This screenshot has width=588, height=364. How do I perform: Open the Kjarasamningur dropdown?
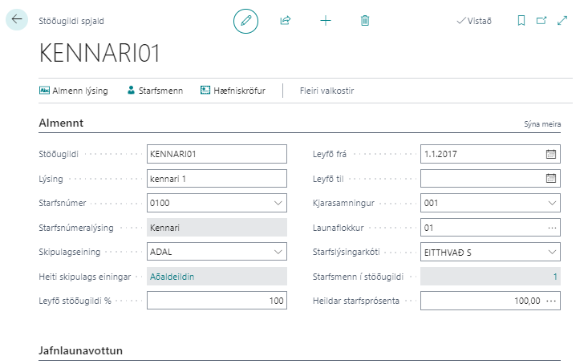pos(551,204)
